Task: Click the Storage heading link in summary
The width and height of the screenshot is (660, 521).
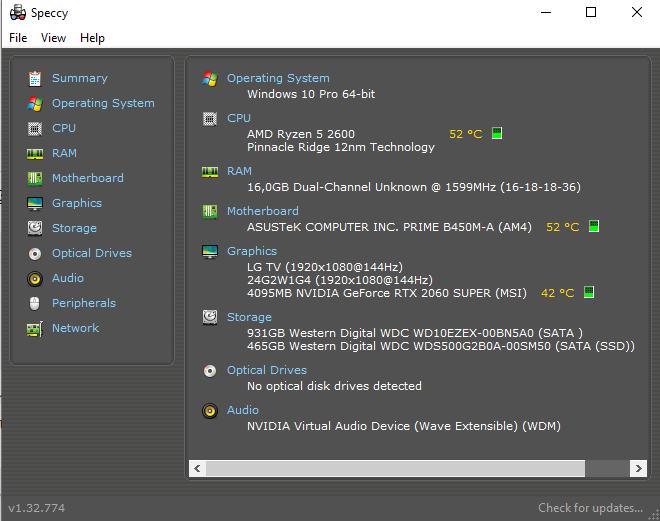Action: coord(249,317)
